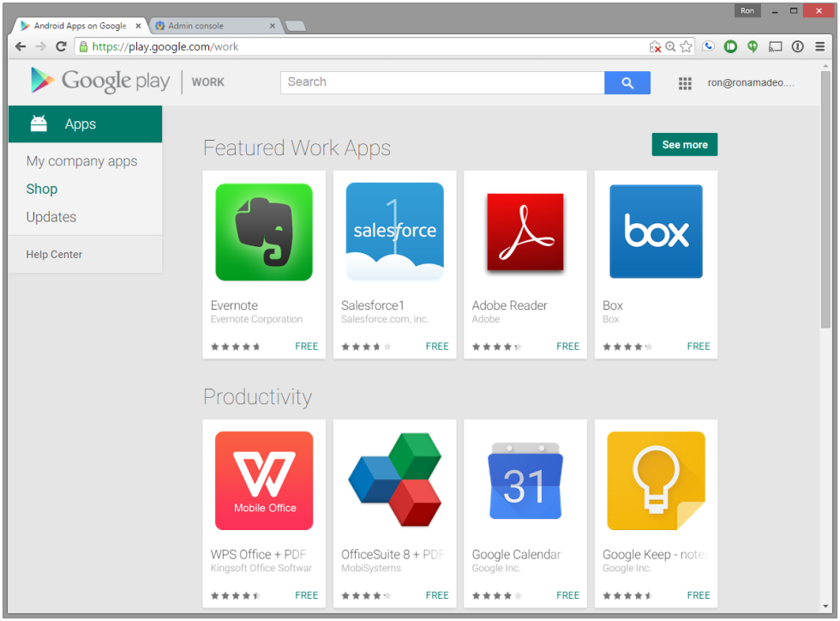Click the Box app icon
The height and width of the screenshot is (621, 840).
[x=656, y=231]
